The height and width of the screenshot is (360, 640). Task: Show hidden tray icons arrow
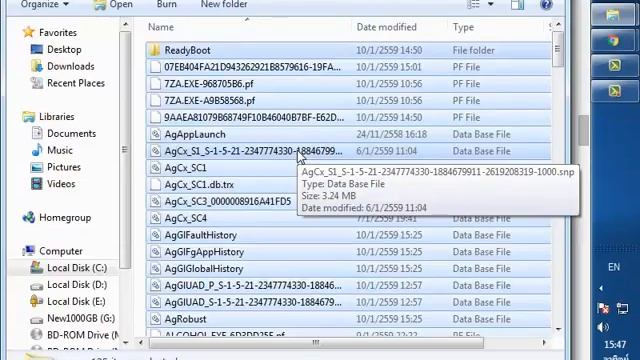601,288
